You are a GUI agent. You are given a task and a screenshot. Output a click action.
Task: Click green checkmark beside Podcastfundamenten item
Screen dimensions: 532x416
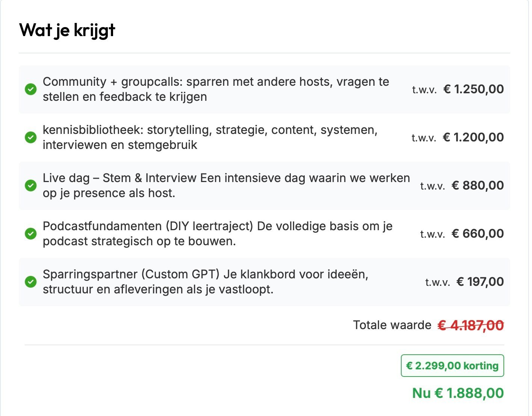(x=30, y=234)
